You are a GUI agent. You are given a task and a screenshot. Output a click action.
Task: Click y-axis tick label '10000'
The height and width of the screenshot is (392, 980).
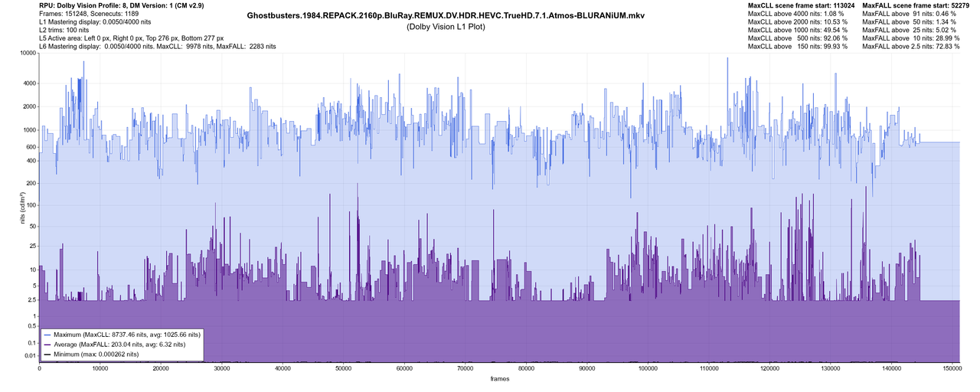28,53
